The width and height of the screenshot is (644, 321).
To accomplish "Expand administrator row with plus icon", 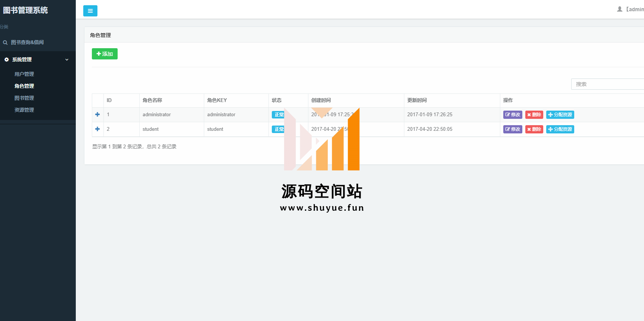I will 97,114.
